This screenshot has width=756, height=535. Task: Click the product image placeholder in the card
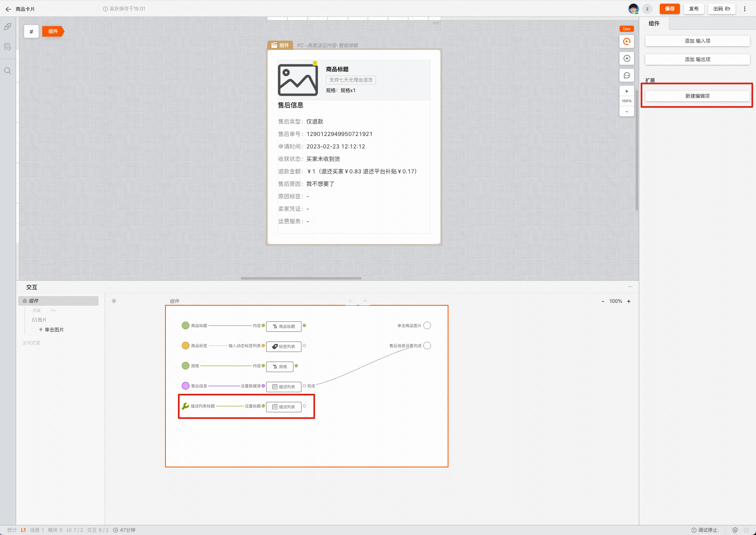298,80
